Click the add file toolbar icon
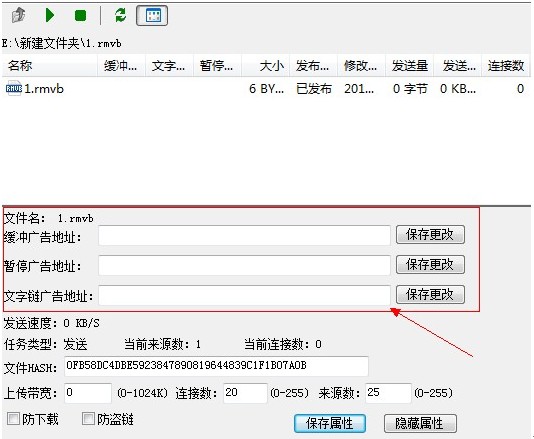This screenshot has width=534, height=439. [18, 15]
